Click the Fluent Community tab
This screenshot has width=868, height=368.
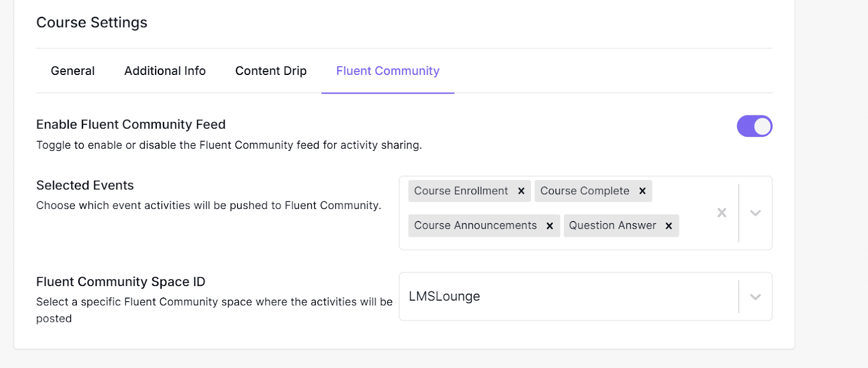click(387, 71)
